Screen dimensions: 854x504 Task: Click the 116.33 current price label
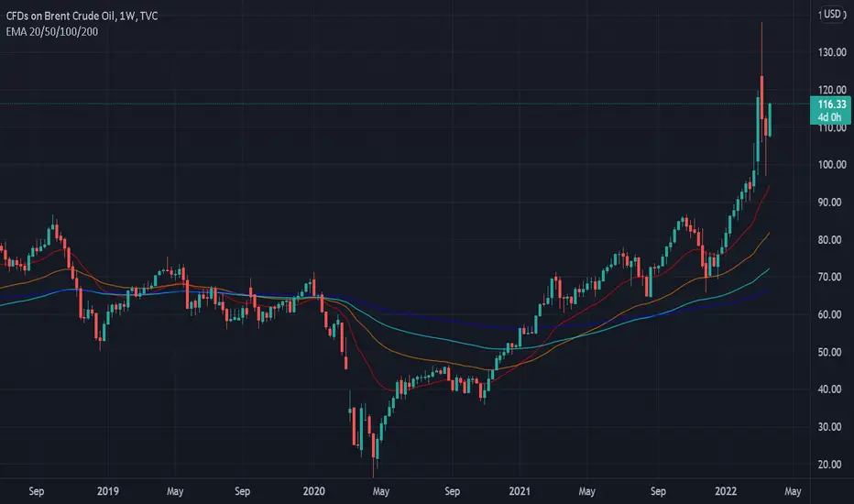[831, 104]
